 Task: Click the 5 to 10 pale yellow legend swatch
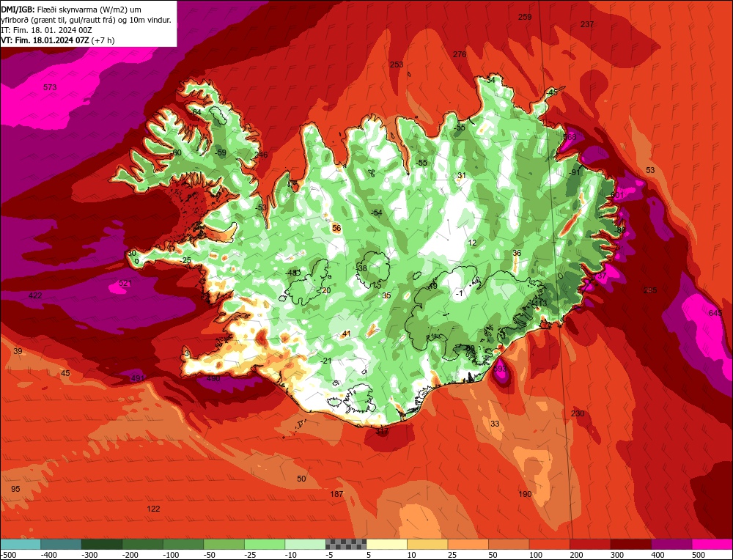386,544
